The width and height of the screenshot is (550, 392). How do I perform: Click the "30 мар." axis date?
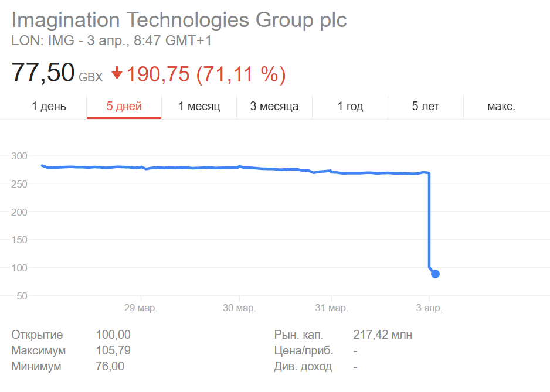tap(239, 308)
